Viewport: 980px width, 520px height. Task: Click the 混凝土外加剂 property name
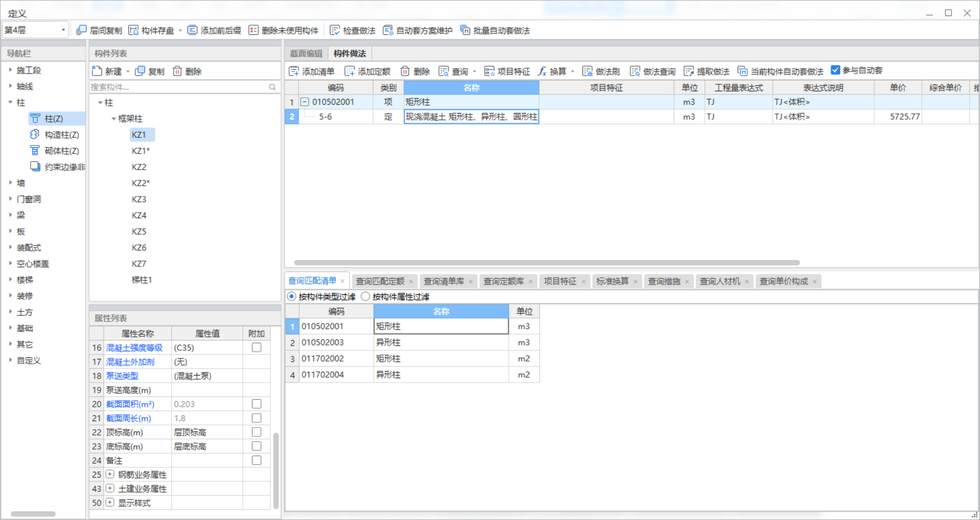click(130, 362)
